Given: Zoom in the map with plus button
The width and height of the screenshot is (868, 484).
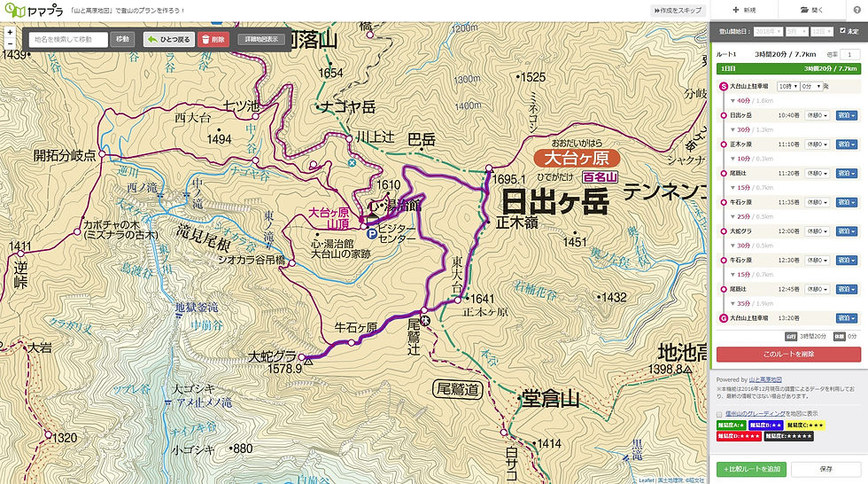Looking at the screenshot, I should (10, 32).
